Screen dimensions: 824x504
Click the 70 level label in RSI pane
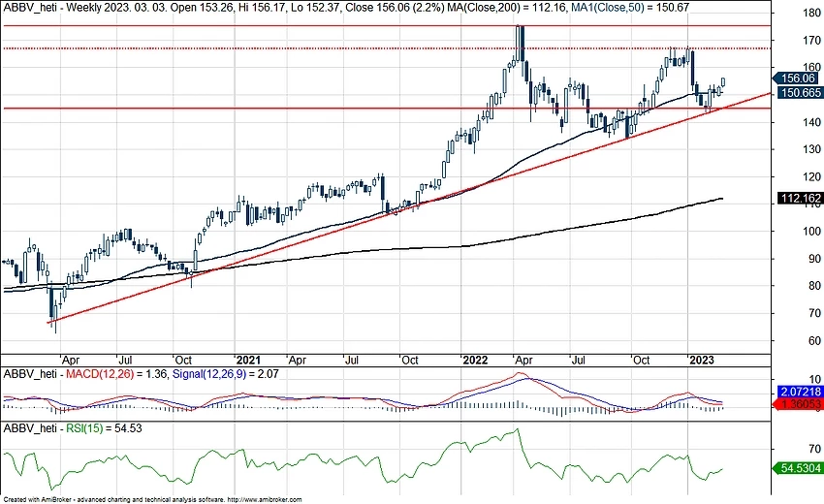click(x=815, y=449)
